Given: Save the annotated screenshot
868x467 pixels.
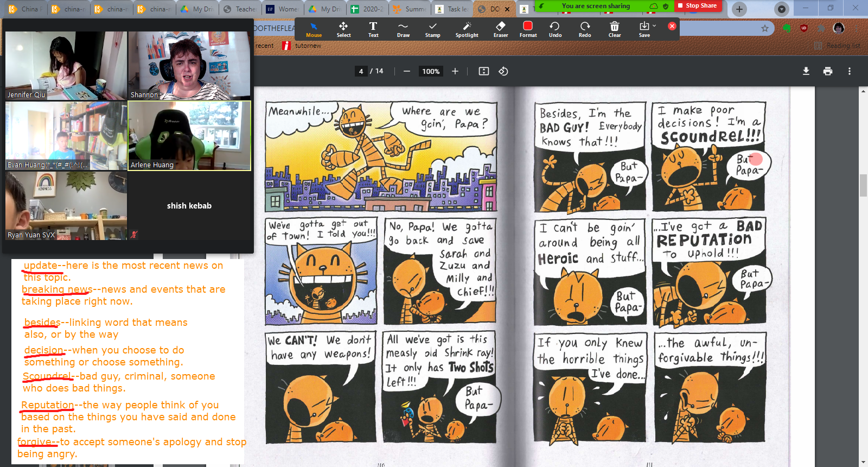Looking at the screenshot, I should click(644, 29).
